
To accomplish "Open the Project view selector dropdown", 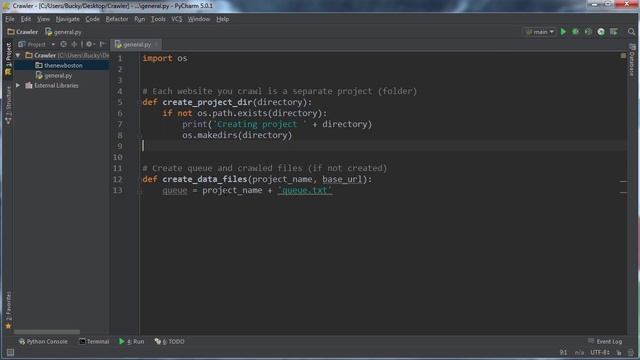I will coord(36,44).
